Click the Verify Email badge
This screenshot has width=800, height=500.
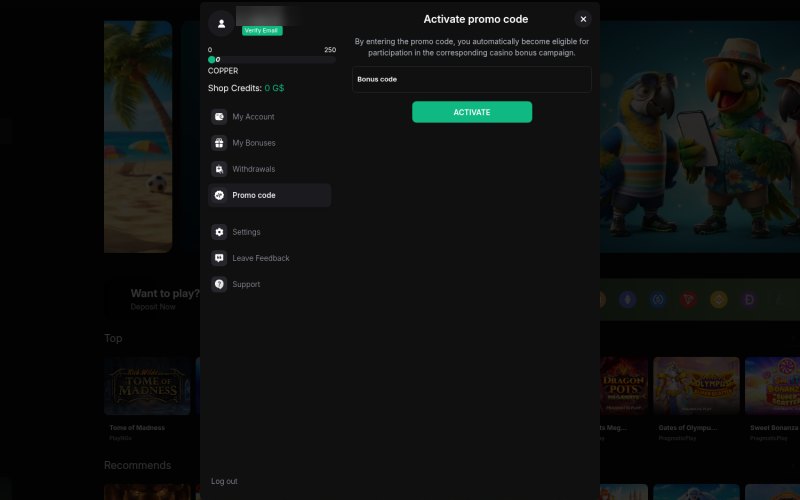[x=262, y=31]
